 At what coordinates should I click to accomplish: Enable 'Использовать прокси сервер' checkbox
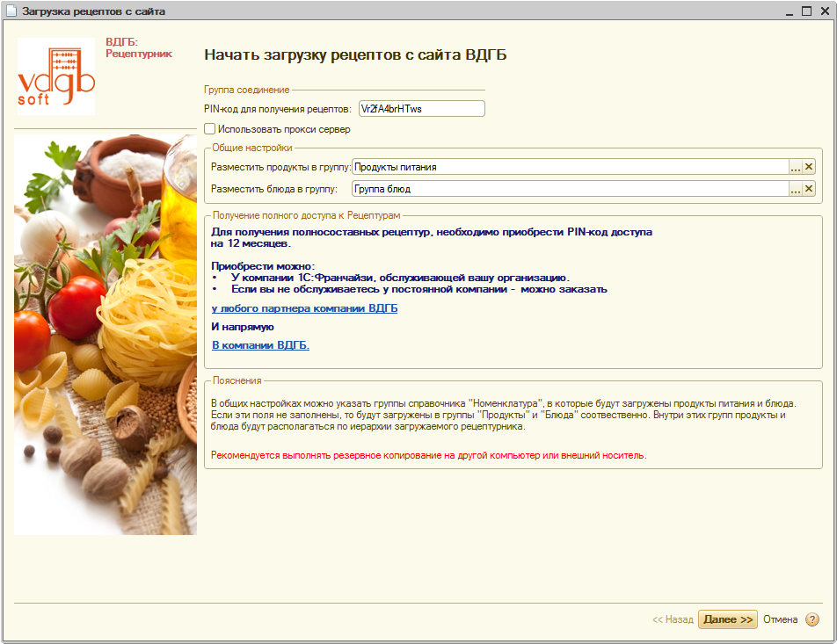210,129
